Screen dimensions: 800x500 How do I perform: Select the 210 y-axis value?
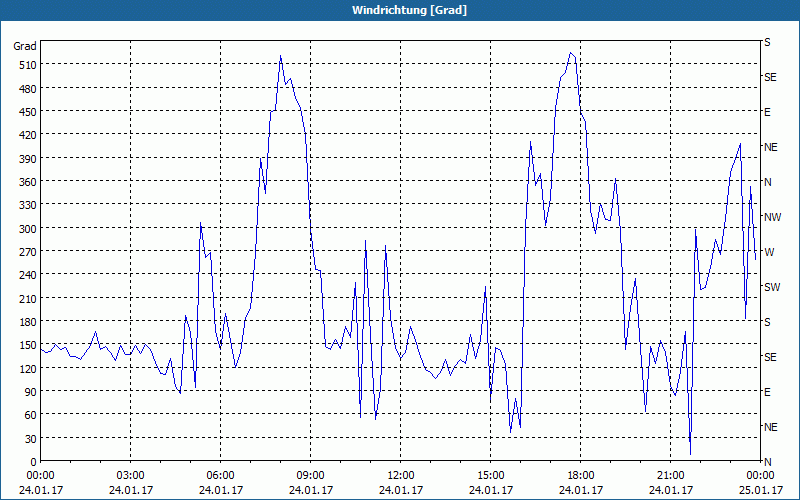pyautogui.click(x=28, y=298)
